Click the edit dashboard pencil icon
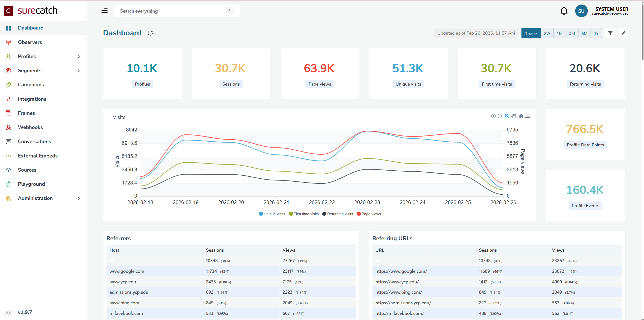644x320 pixels. pyautogui.click(x=623, y=33)
